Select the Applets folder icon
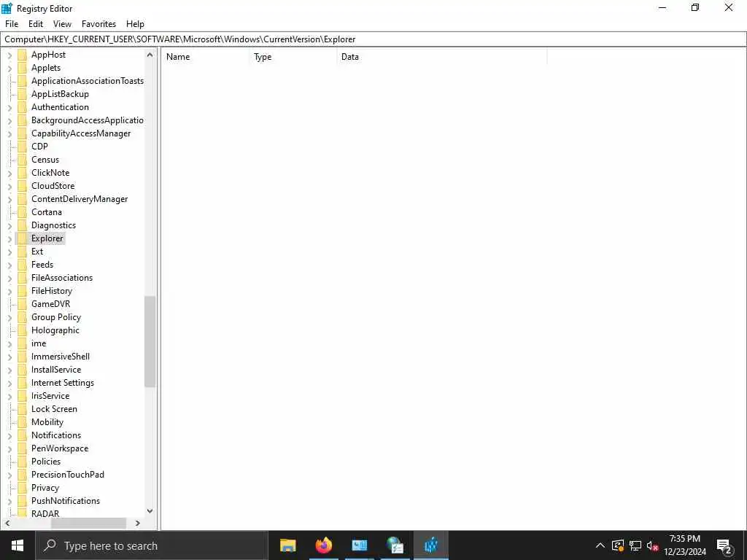 click(x=22, y=68)
